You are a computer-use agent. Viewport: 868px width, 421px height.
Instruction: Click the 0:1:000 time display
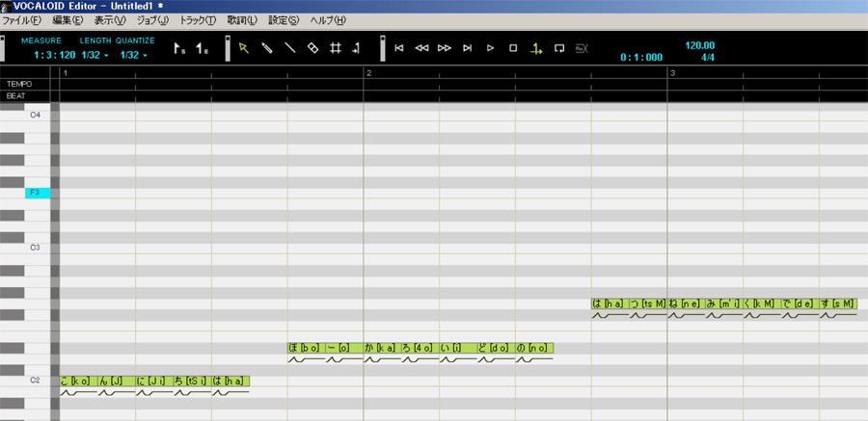641,57
